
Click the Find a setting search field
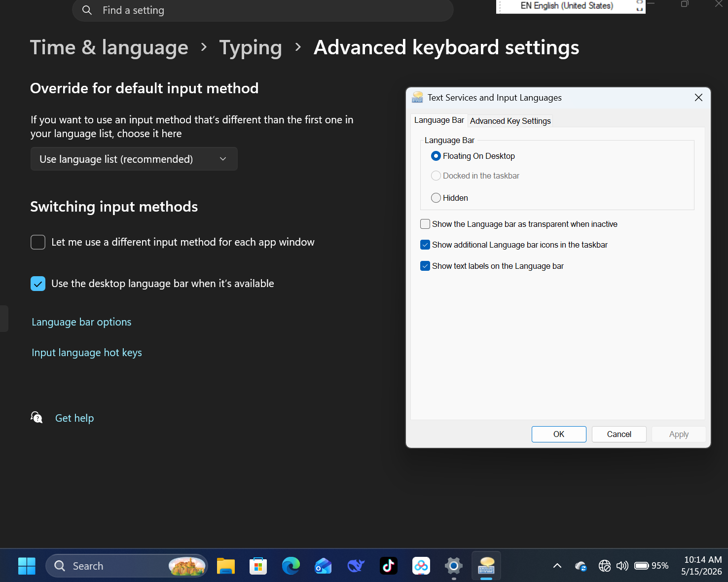tap(263, 10)
